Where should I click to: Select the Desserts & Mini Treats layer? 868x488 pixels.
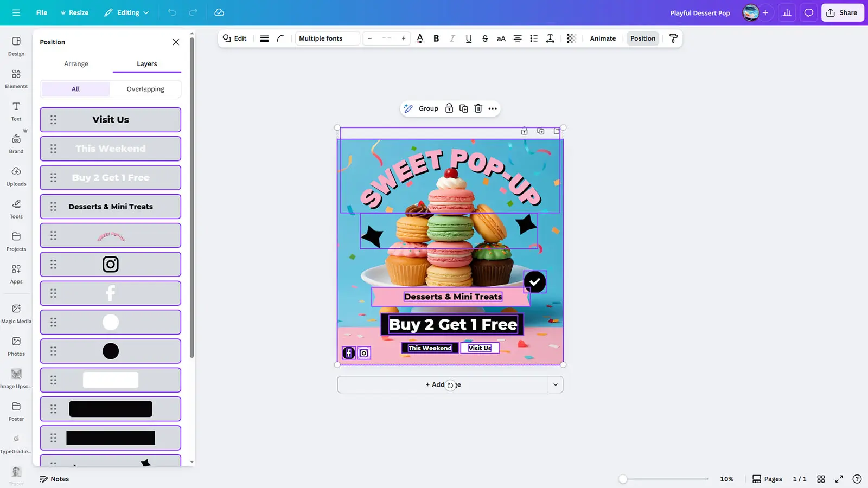(111, 207)
